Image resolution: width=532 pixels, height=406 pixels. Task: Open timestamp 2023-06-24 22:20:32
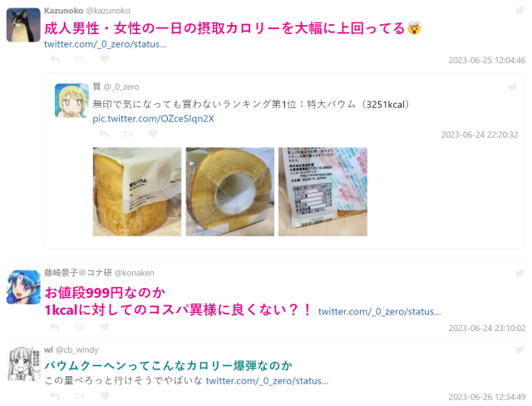(480, 135)
